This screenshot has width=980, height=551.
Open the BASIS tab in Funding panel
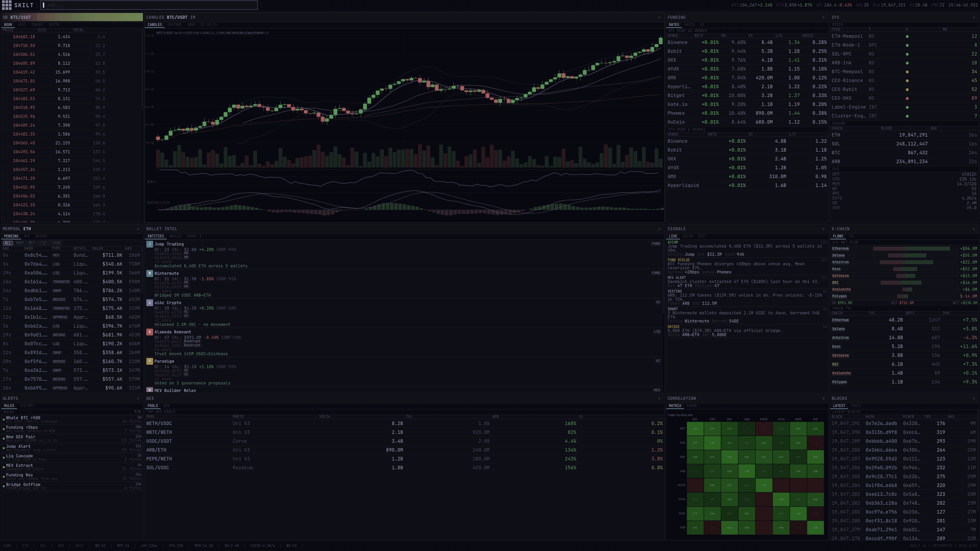[690, 25]
